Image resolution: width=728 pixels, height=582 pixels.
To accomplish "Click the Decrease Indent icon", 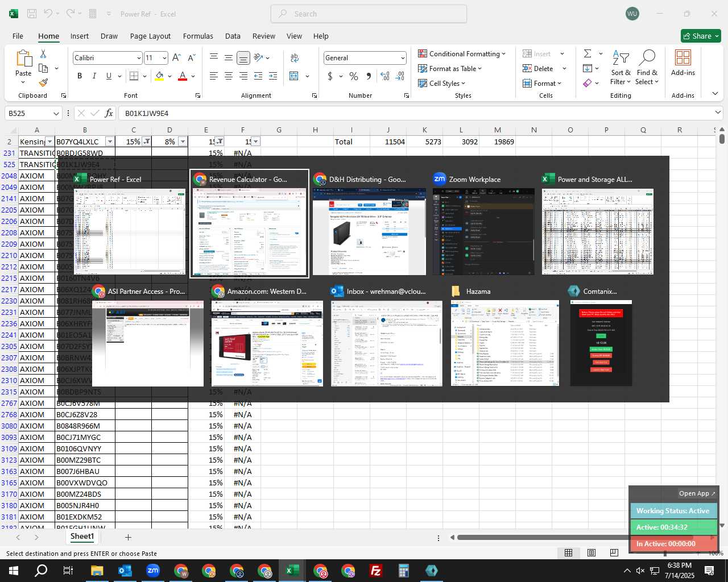I will click(x=258, y=76).
